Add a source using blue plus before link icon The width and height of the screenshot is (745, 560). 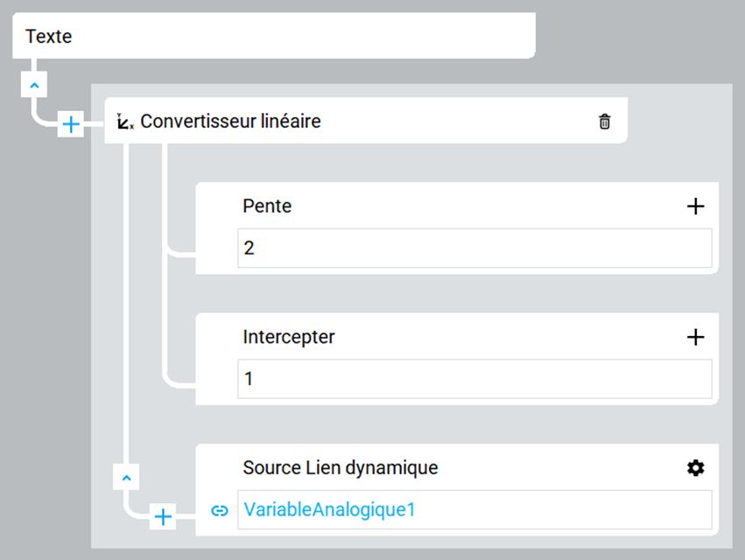[x=163, y=516]
